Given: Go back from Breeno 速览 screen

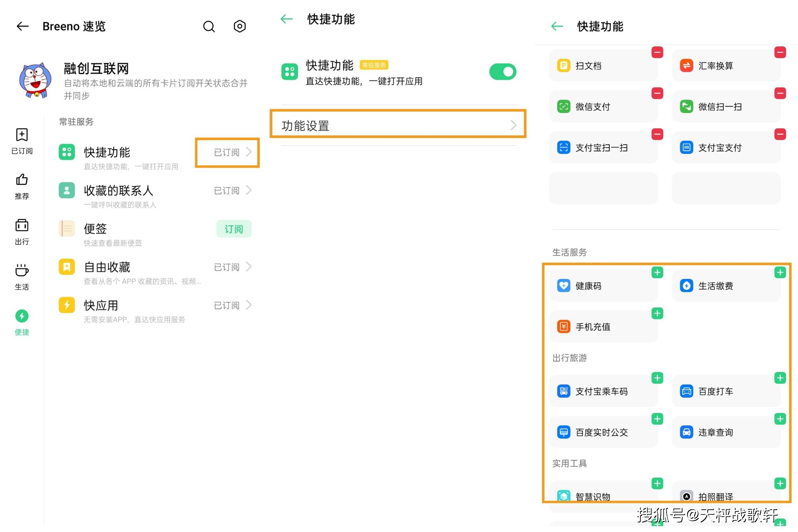Looking at the screenshot, I should 23,26.
